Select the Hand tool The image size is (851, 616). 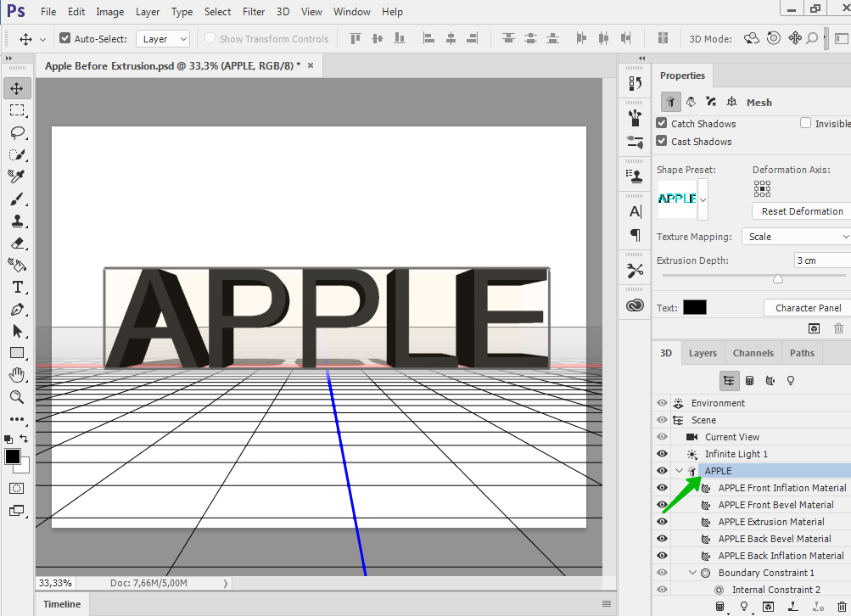(x=17, y=375)
